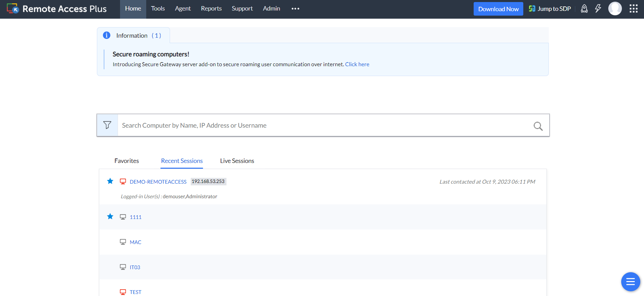This screenshot has width=644, height=296.
Task: Open the TEST computer link
Action: click(x=136, y=292)
